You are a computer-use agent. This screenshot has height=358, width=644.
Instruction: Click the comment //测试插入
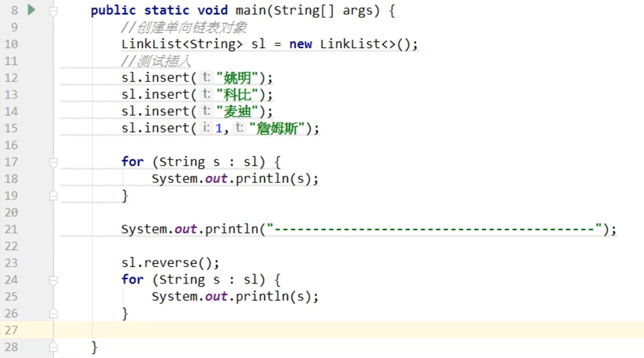coord(156,61)
